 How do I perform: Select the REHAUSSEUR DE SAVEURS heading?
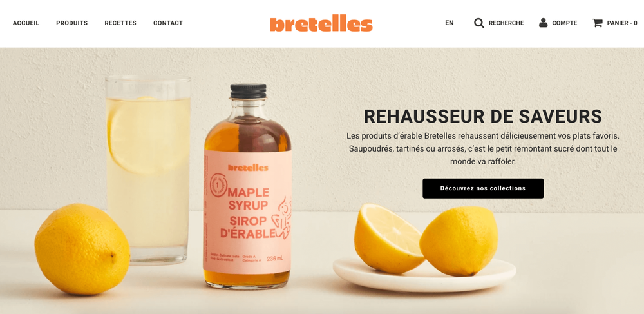482,116
